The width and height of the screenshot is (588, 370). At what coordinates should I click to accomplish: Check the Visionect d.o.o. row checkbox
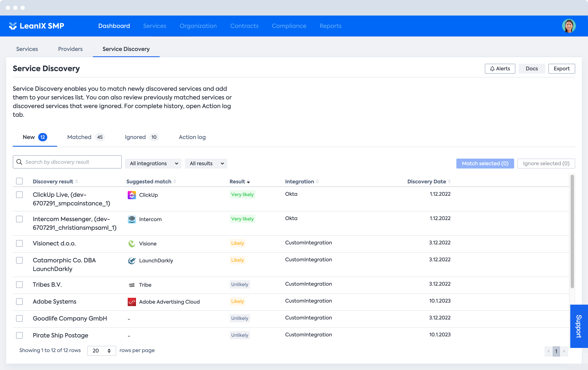pyautogui.click(x=19, y=243)
